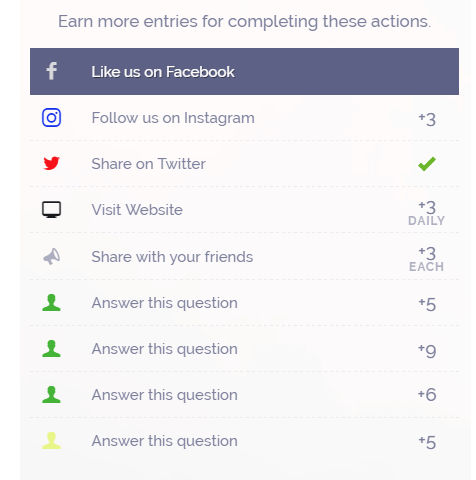Select Follow us on Instagram
Image resolution: width=476 pixels, height=480 pixels.
[244, 118]
